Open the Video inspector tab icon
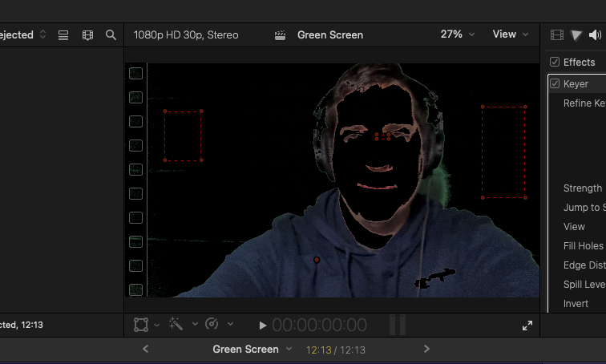 tap(557, 34)
